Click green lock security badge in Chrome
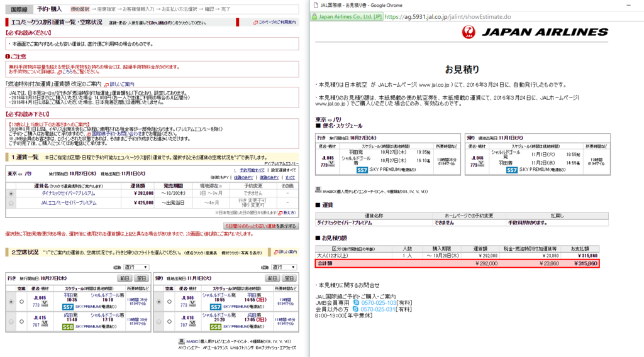644x357 pixels. point(347,17)
